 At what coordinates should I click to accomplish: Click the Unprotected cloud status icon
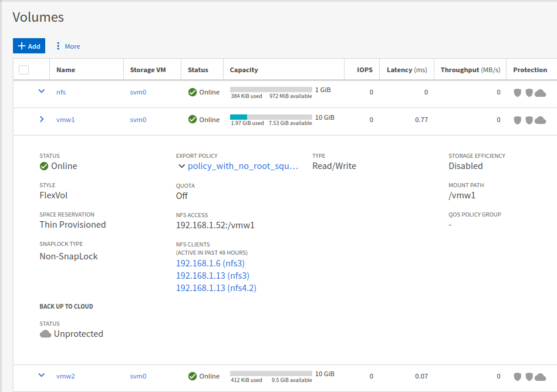[x=45, y=334]
